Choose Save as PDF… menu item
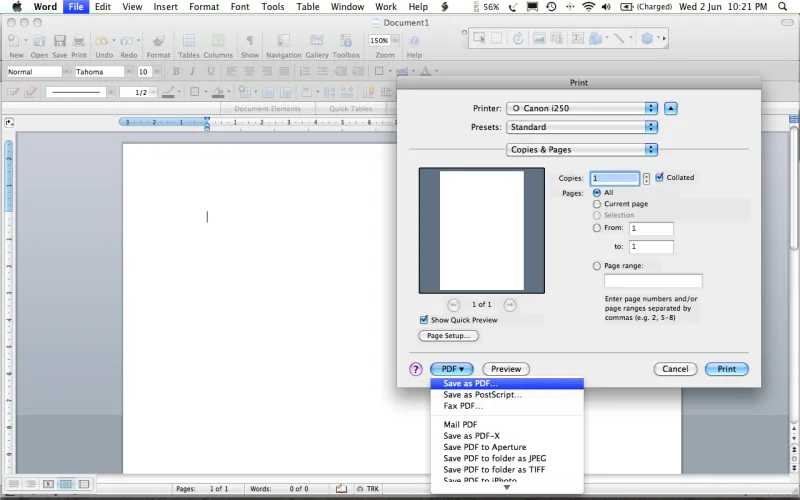800x500 pixels. pyautogui.click(x=507, y=383)
